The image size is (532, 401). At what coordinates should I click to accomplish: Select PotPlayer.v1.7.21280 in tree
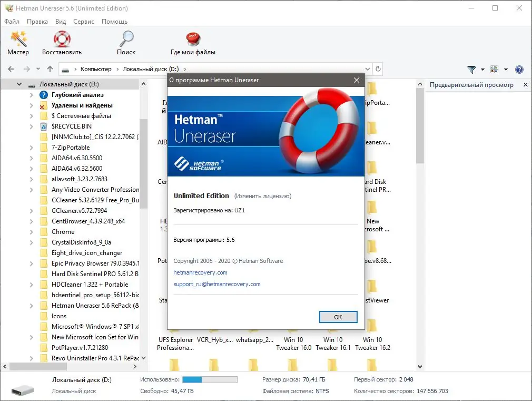[x=80, y=347]
